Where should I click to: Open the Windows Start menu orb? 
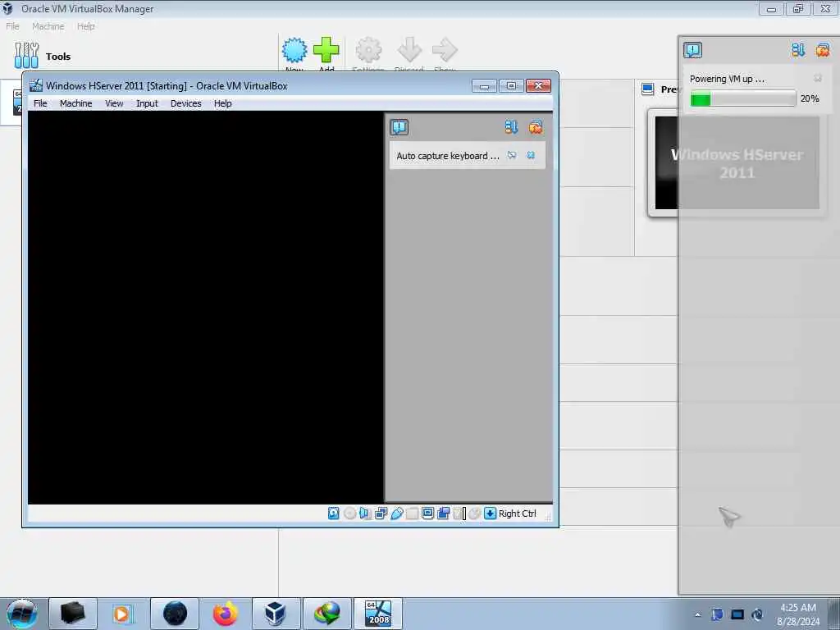coord(22,614)
